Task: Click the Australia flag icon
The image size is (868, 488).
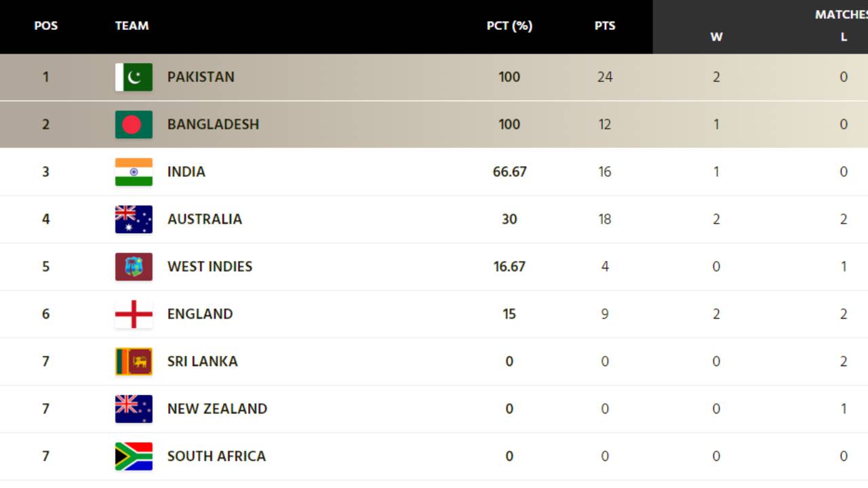Action: pos(134,219)
